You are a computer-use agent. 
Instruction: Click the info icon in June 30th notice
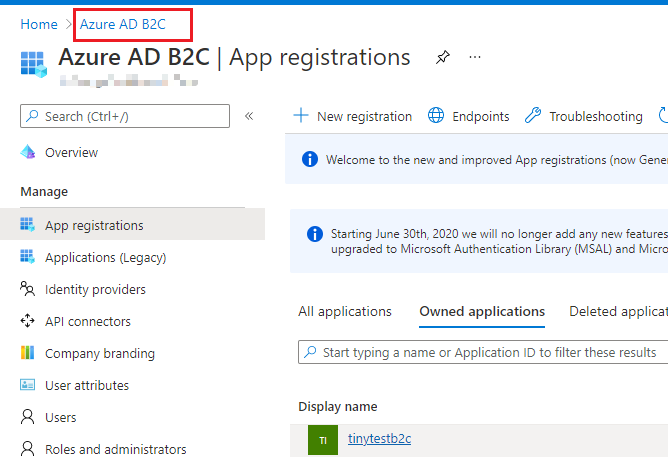(x=315, y=234)
